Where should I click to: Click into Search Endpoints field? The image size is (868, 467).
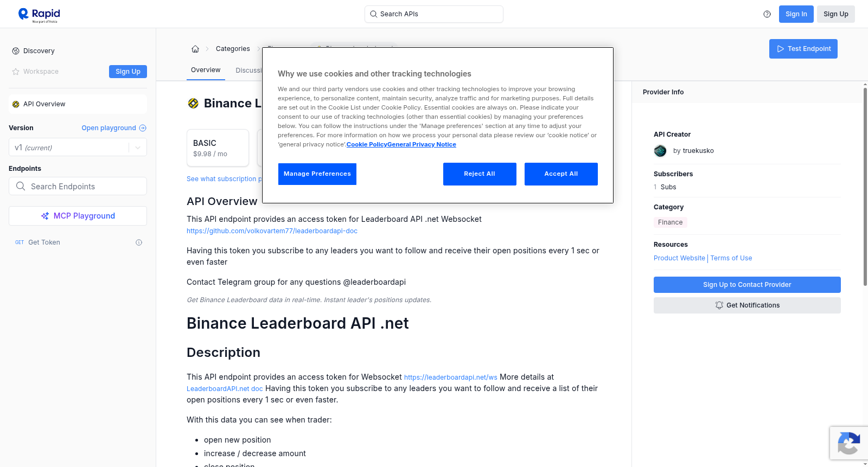pos(78,186)
